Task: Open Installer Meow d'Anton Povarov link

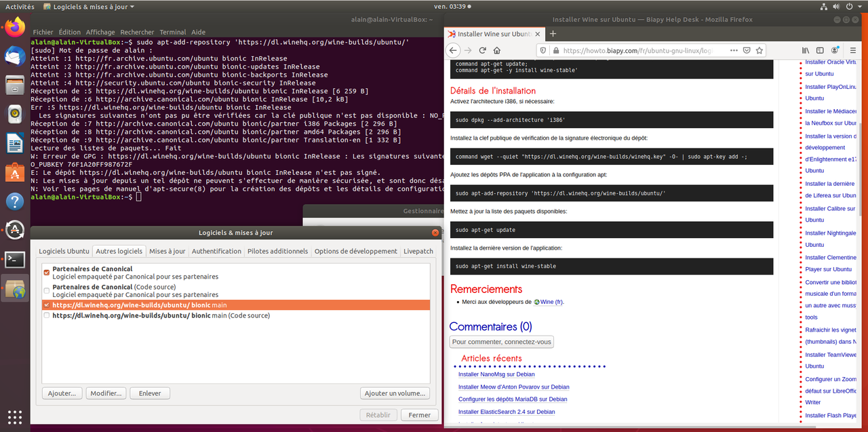Action: click(514, 387)
